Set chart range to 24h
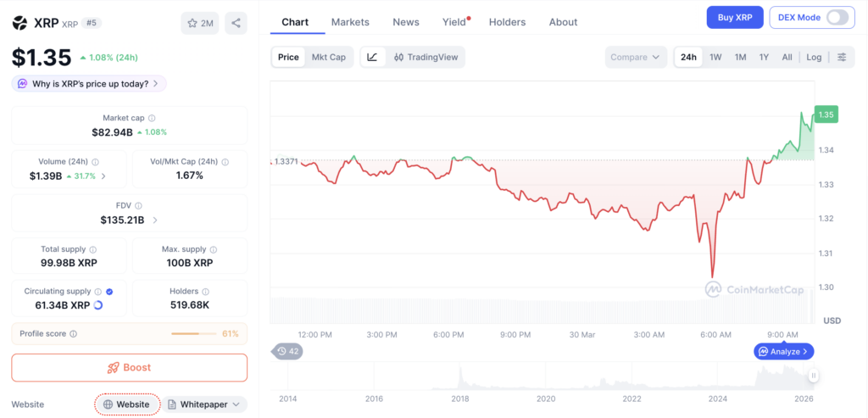 pos(688,57)
